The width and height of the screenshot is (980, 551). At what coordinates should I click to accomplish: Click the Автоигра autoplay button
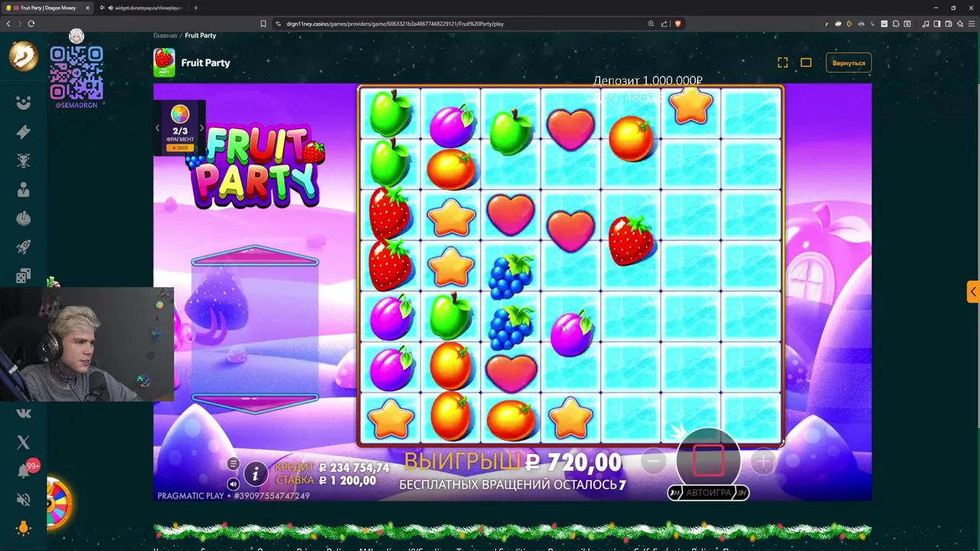click(x=708, y=493)
